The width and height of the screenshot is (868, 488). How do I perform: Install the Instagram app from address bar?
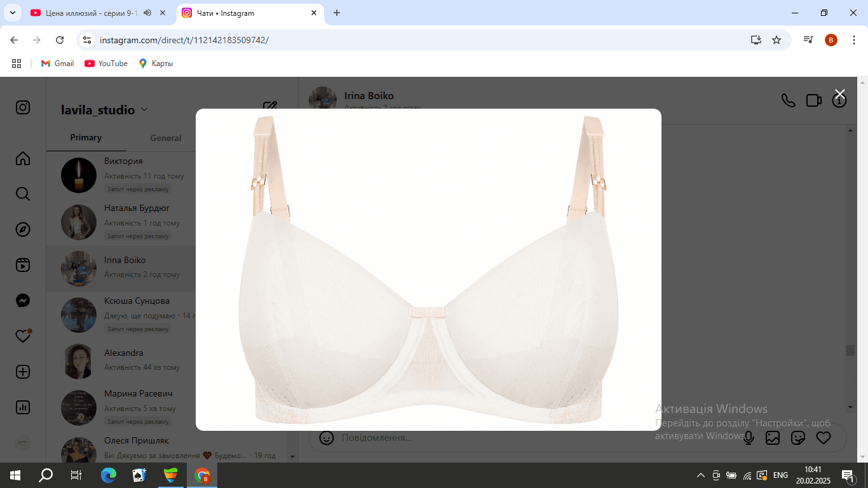[x=756, y=39]
